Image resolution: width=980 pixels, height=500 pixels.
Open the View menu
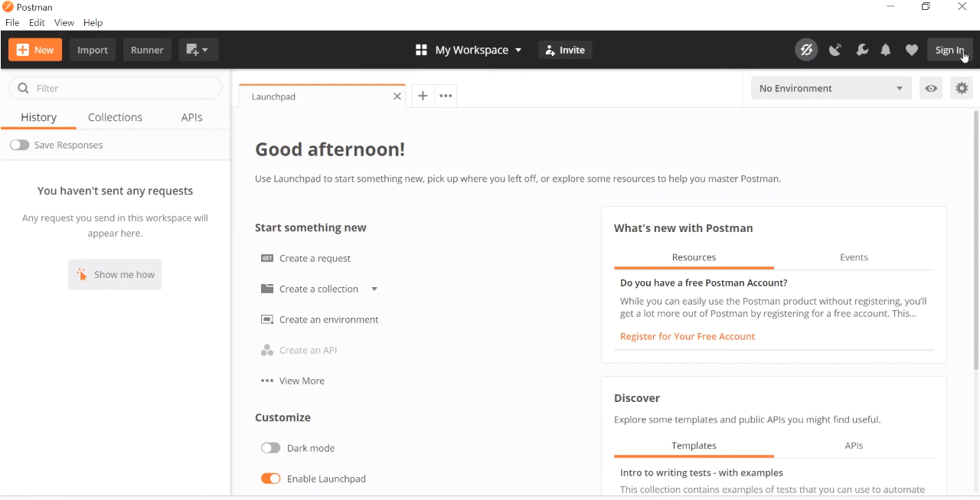(64, 23)
